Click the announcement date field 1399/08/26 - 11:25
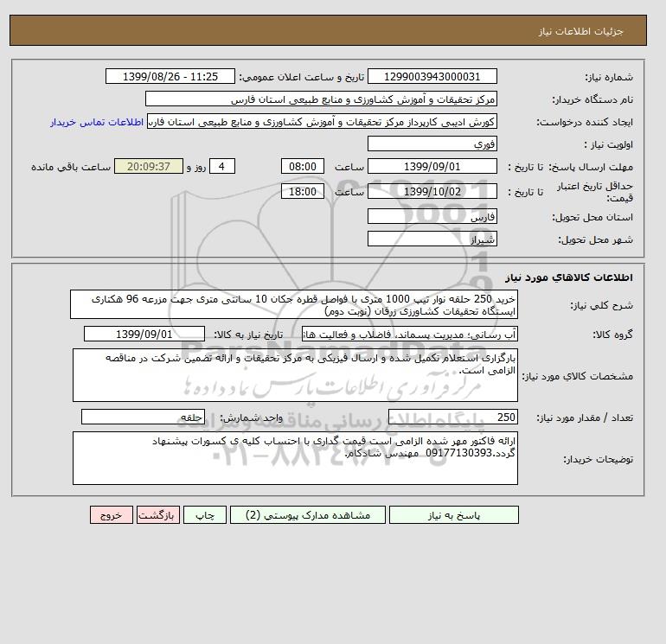The height and width of the screenshot is (644, 666). click(x=170, y=76)
